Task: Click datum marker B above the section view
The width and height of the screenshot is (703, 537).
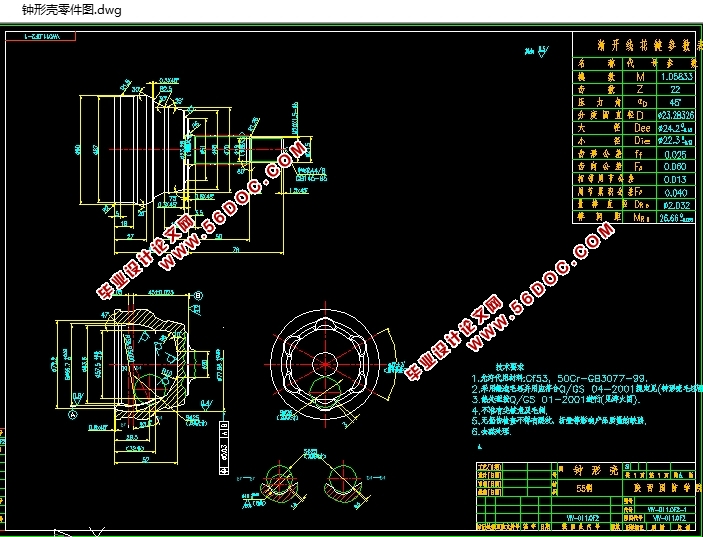Action: 198,295
